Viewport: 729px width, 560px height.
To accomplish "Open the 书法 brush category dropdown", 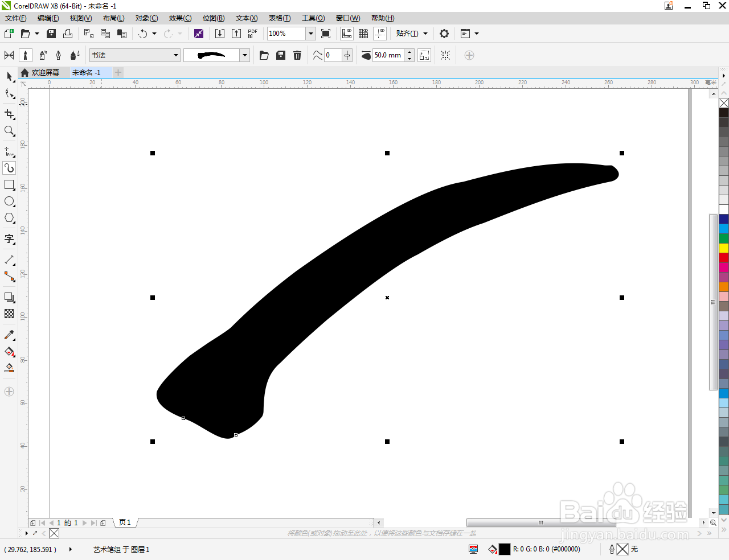I will [176, 55].
